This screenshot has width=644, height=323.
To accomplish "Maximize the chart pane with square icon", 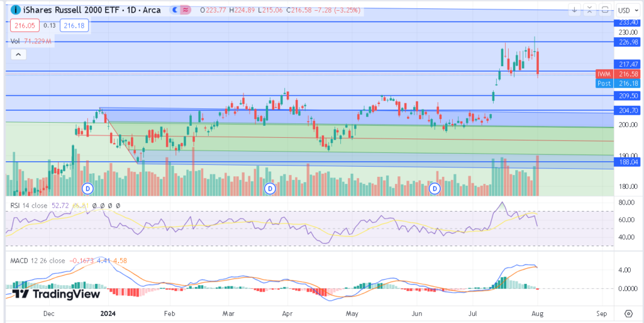I will pyautogui.click(x=604, y=10).
